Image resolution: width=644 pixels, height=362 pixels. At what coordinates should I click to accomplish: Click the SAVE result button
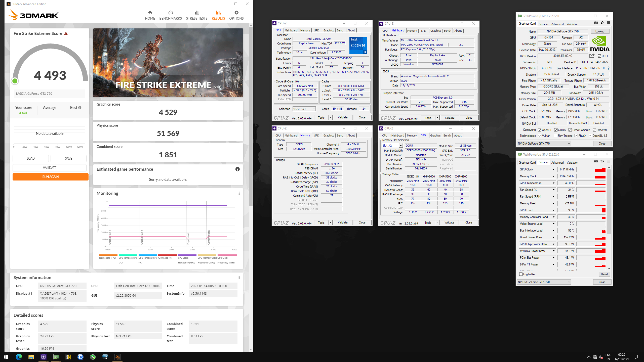[68, 158]
